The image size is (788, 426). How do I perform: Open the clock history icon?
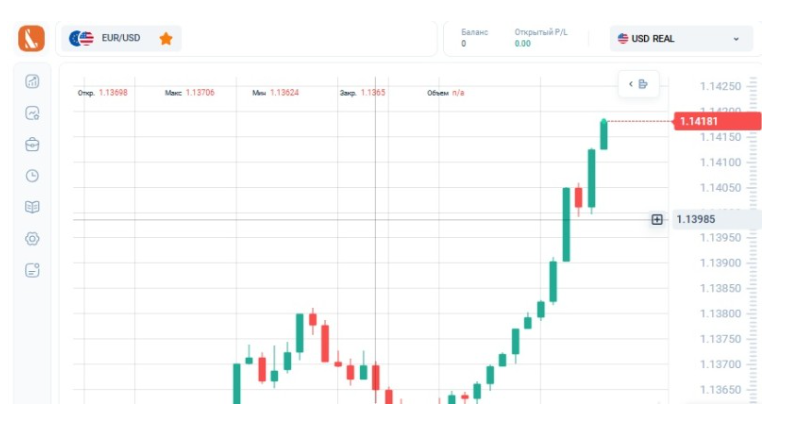[x=32, y=176]
